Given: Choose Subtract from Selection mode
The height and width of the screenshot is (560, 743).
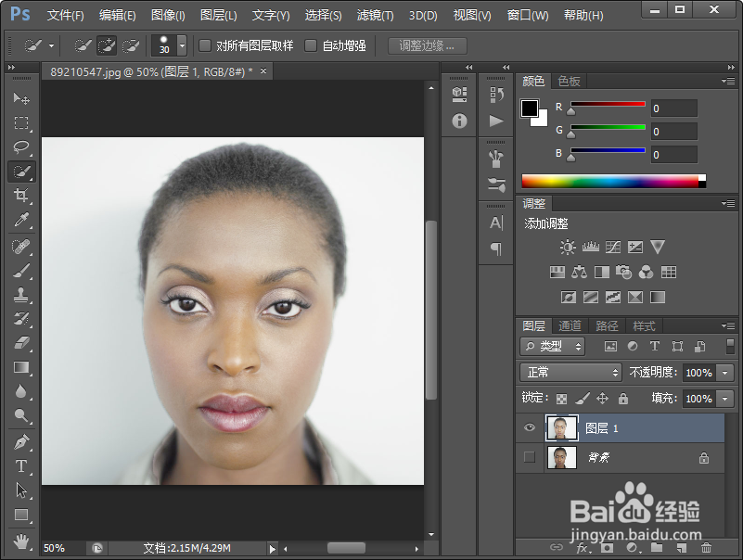Looking at the screenshot, I should coord(130,46).
